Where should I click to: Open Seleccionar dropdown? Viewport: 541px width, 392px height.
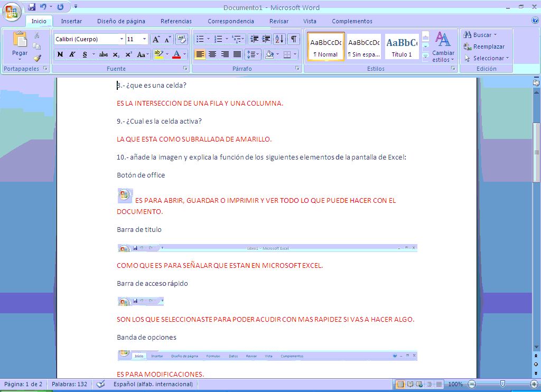(x=487, y=58)
